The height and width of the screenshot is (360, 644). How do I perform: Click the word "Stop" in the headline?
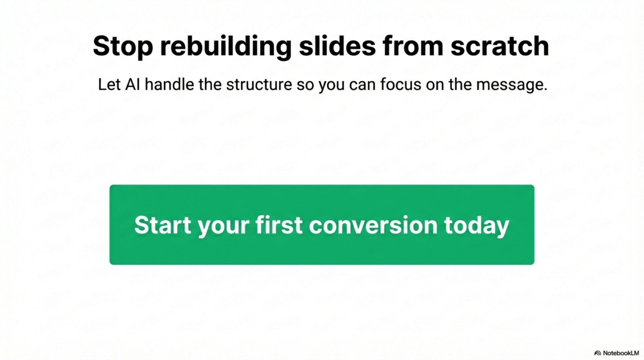click(x=123, y=46)
